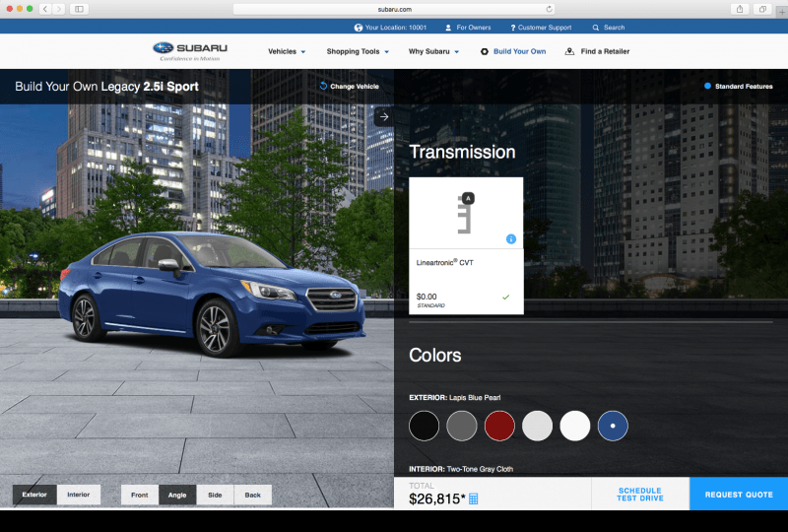
Task: Open the Search link
Action: [x=609, y=28]
